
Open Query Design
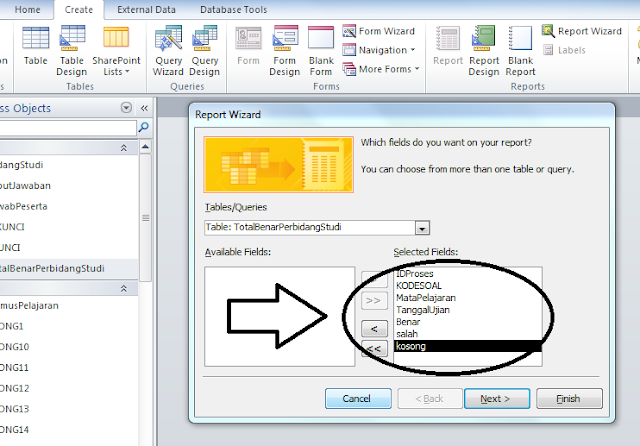pos(204,50)
